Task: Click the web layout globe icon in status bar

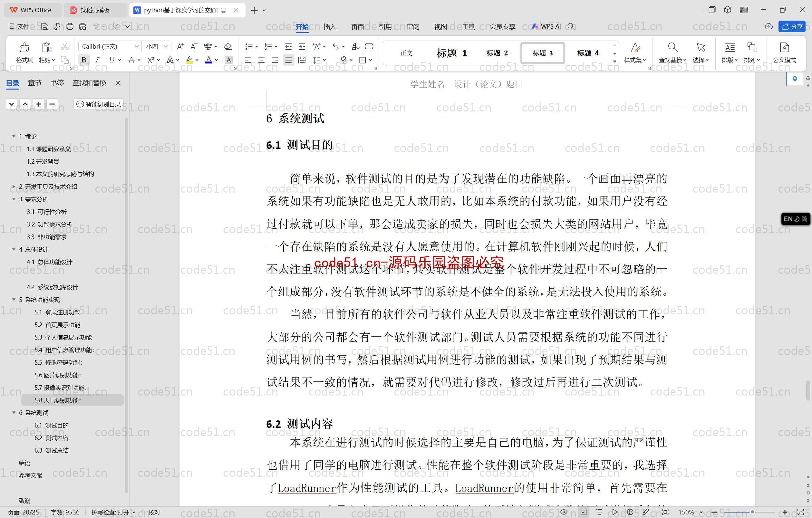Action: [x=630, y=512]
